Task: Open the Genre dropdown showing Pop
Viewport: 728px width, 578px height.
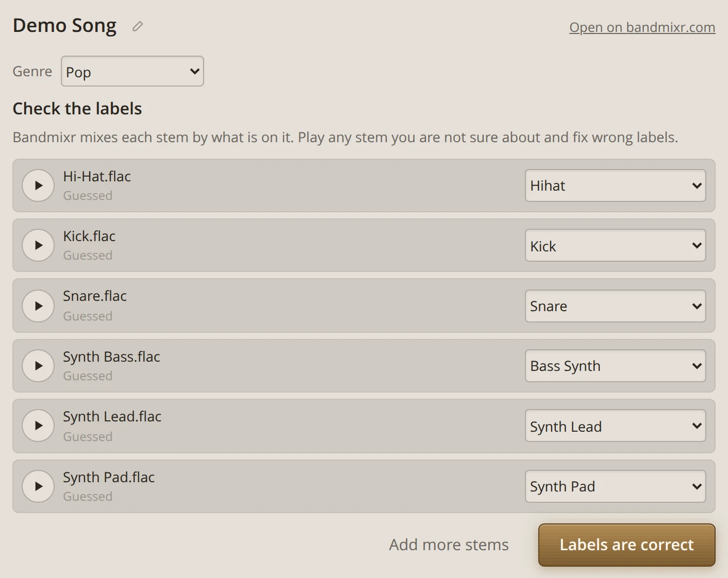Action: click(x=133, y=71)
